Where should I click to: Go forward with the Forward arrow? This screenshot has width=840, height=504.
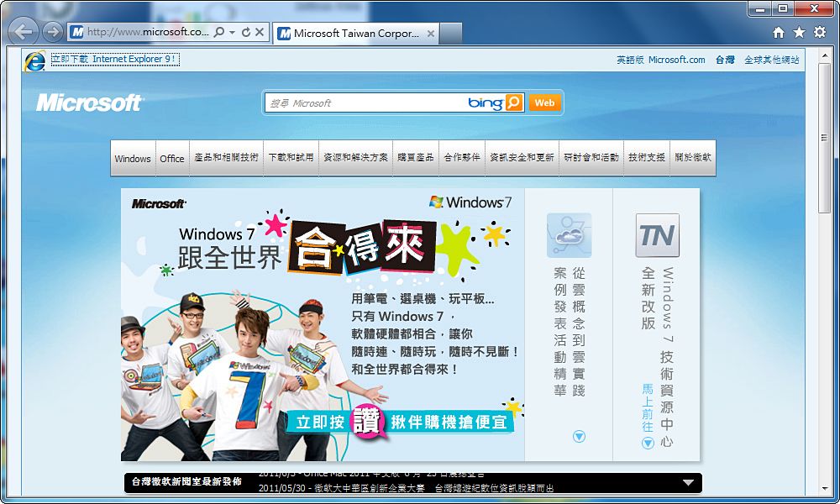click(52, 32)
